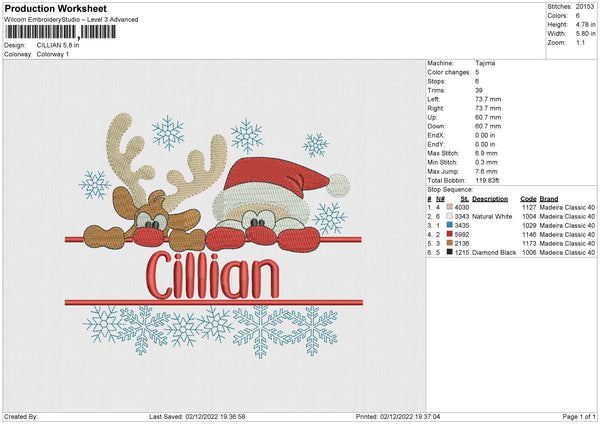The height and width of the screenshot is (424, 600).
Task: Click the Trims value 39
Action: click(x=479, y=90)
